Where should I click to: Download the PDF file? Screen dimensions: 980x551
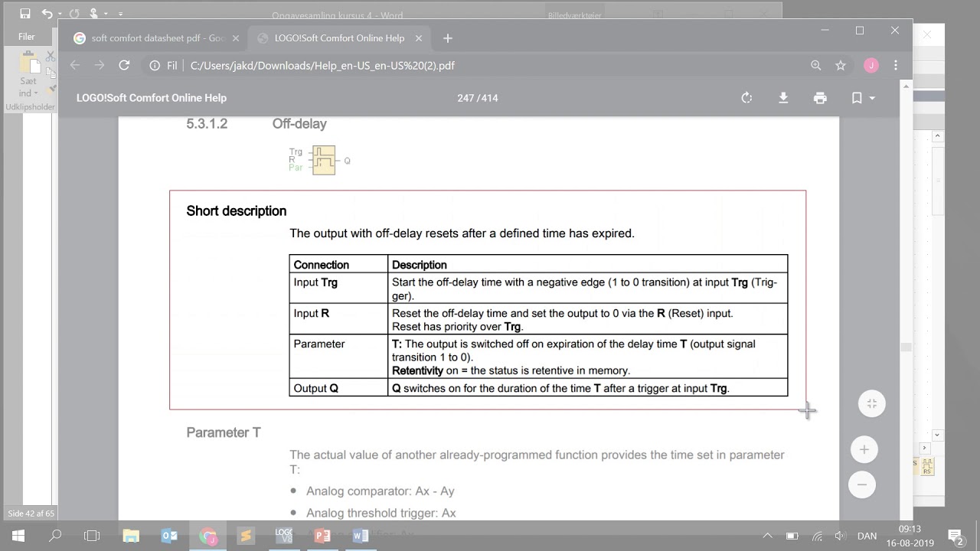[783, 98]
